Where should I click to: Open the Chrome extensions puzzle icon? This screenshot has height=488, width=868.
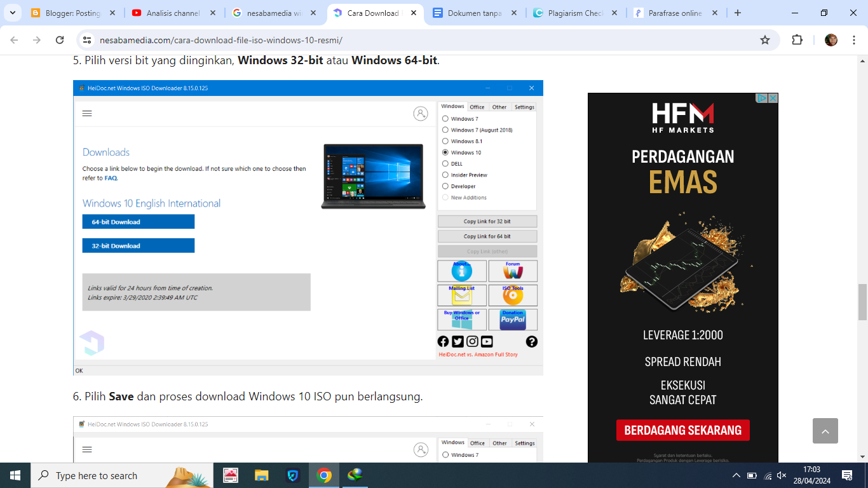(x=797, y=40)
